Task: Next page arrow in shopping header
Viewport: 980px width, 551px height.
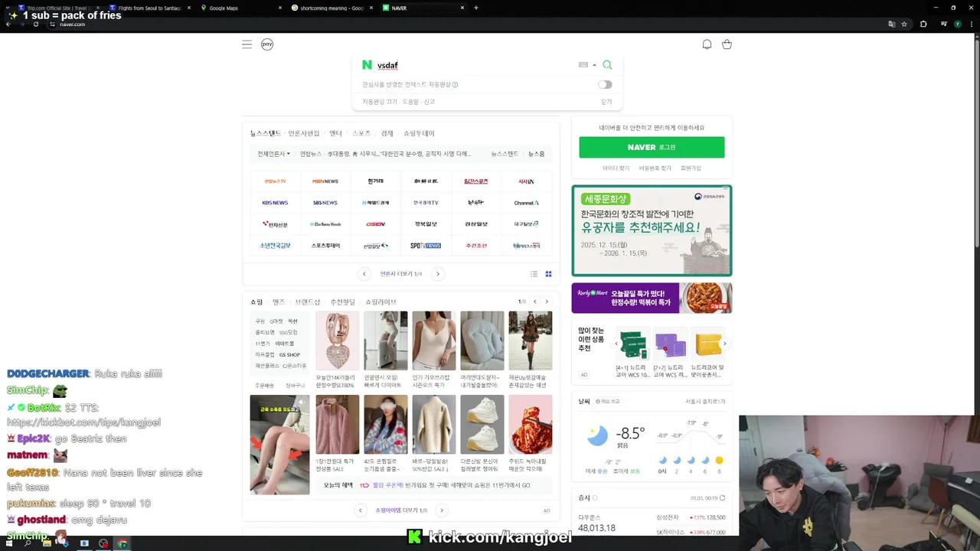Action: pyautogui.click(x=547, y=302)
